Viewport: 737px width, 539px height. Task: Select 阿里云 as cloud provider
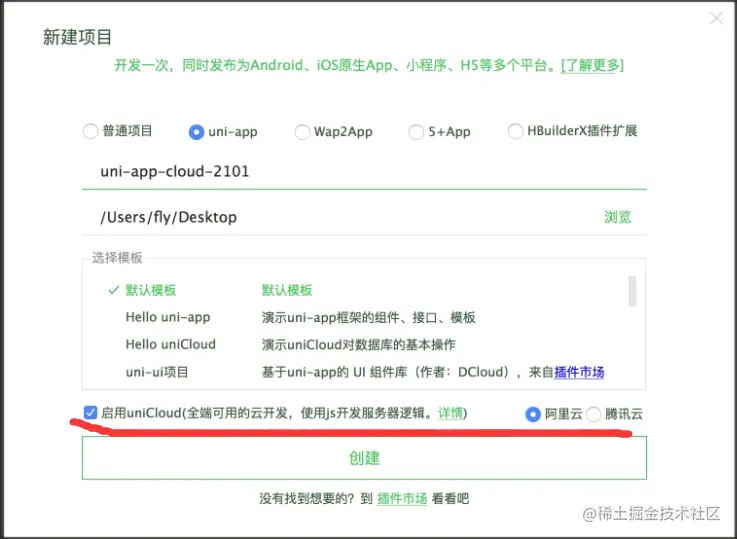point(533,414)
